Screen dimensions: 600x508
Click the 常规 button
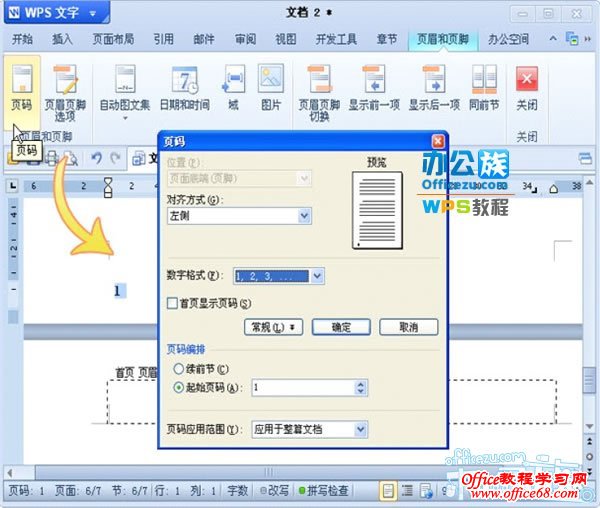tap(274, 327)
